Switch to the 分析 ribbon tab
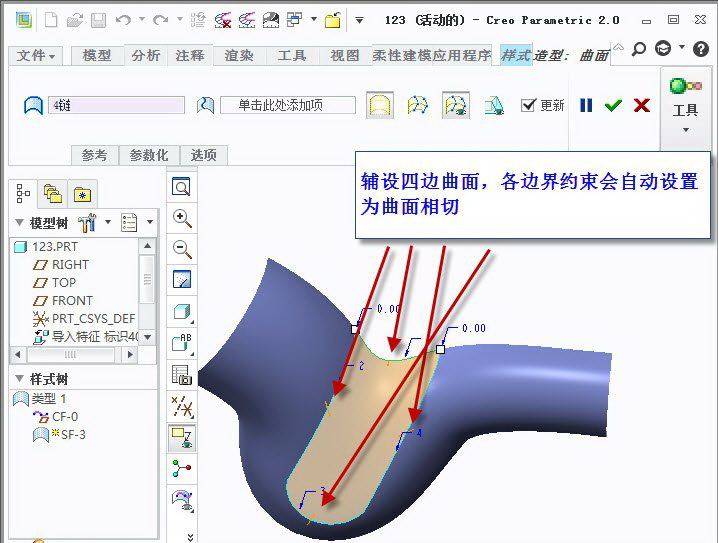The width and height of the screenshot is (718, 543). point(145,56)
